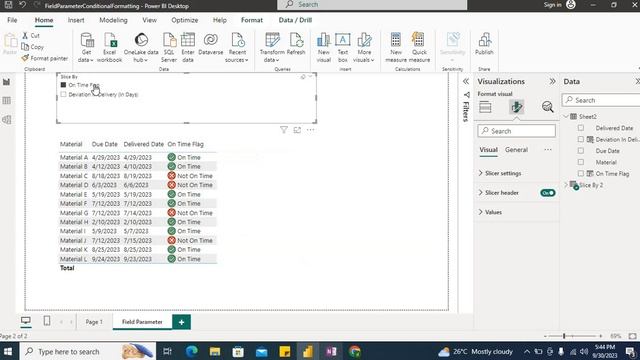Image resolution: width=640 pixels, height=360 pixels.
Task: Open the Analytics magnifier icon
Action: click(x=547, y=107)
